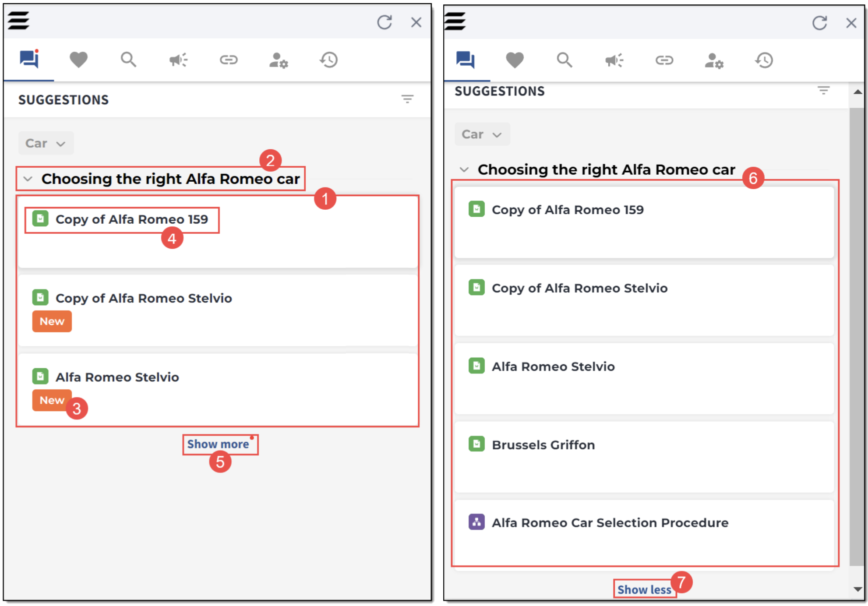Click document icon of Alfa Romeo Stelvio, right panel
The width and height of the screenshot is (868, 606).
point(476,366)
